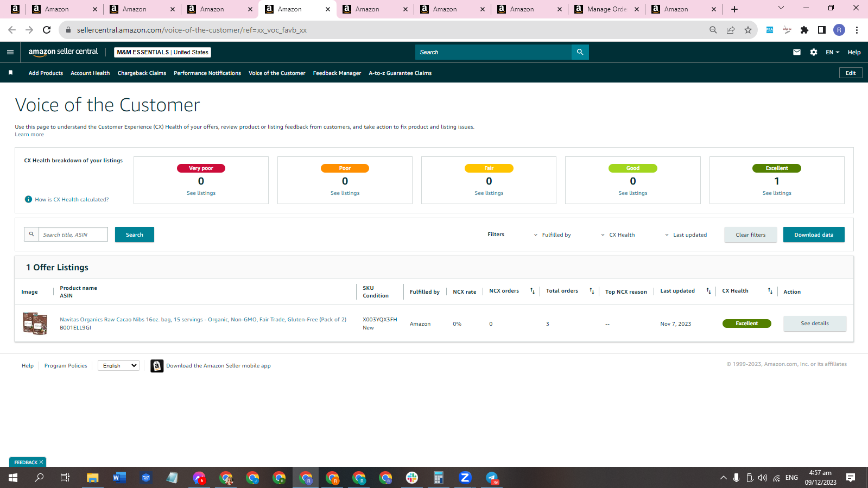The image size is (868, 488).
Task: Sort by CX Health arrows icon
Action: point(770,291)
